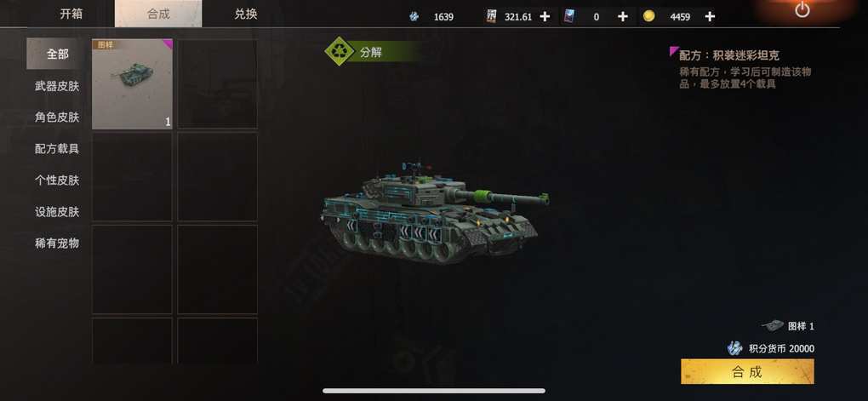The image size is (868, 401).
Task: Choose the 稀有宠物 category
Action: (x=57, y=243)
